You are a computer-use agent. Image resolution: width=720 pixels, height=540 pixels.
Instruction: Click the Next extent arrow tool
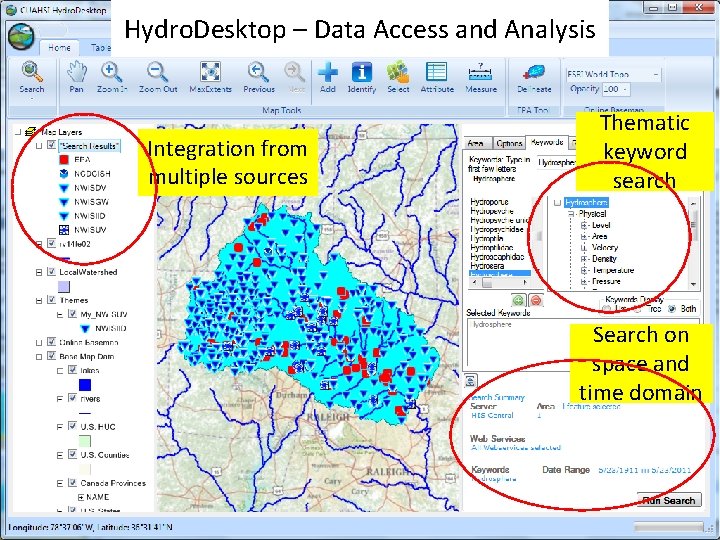[295, 77]
